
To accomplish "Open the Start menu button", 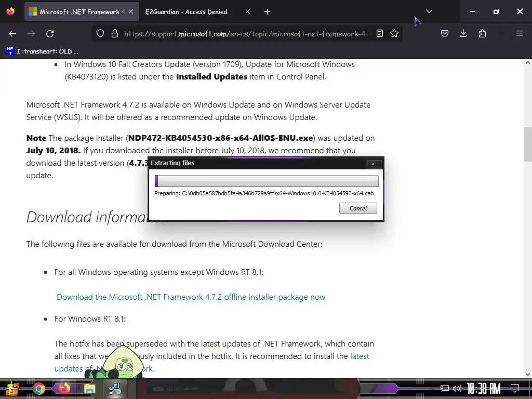I will [x=12, y=389].
